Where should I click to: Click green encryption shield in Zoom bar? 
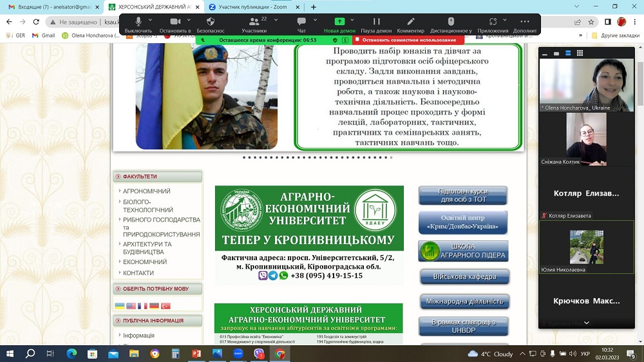(x=335, y=40)
